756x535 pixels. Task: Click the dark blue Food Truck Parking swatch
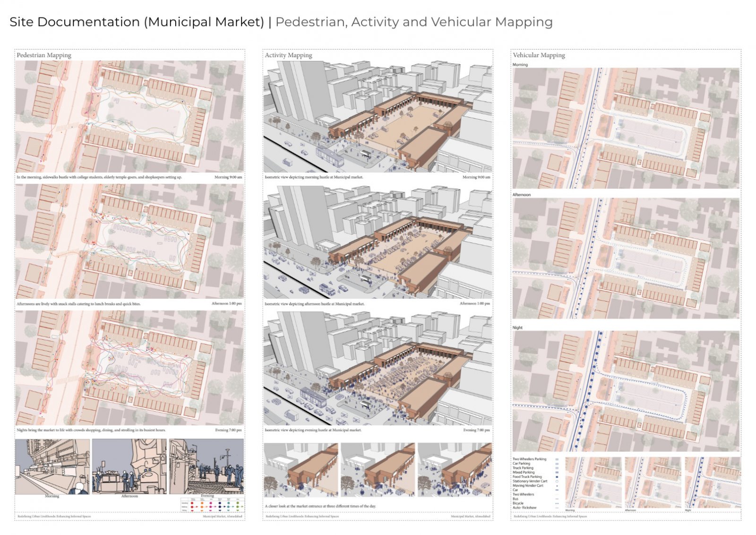(x=557, y=477)
